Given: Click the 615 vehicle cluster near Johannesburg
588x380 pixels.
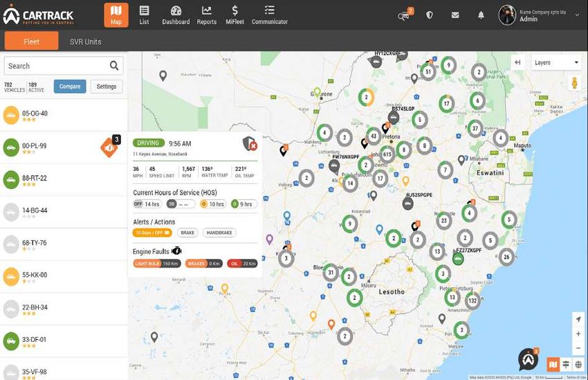Looking at the screenshot, I should pos(387,154).
